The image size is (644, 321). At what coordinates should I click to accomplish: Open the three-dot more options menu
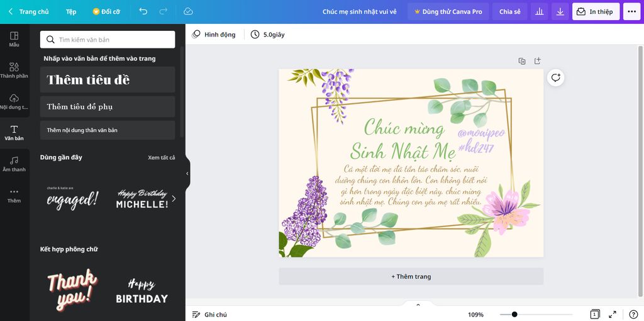pyautogui.click(x=631, y=11)
